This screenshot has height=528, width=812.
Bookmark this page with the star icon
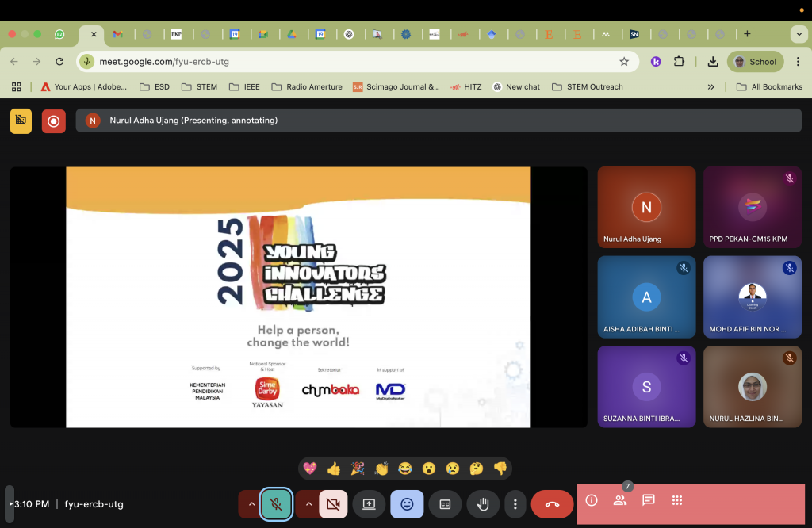coord(624,62)
